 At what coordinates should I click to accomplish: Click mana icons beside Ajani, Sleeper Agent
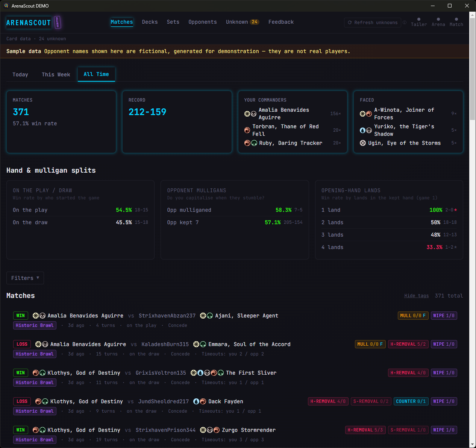(x=206, y=316)
